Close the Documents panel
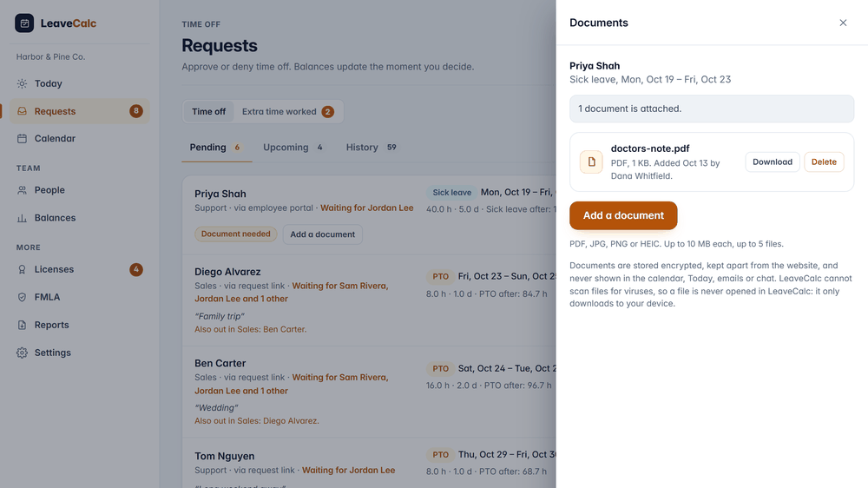This screenshot has height=488, width=868. click(x=843, y=23)
